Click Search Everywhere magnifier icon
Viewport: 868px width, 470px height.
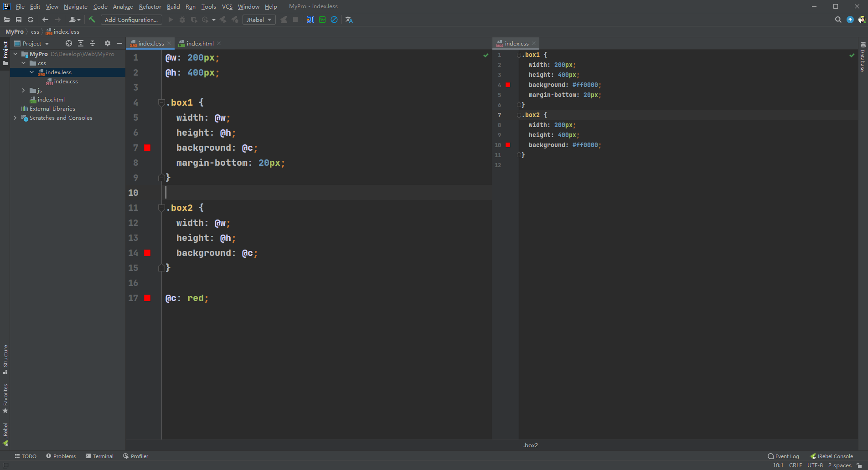tap(838, 20)
